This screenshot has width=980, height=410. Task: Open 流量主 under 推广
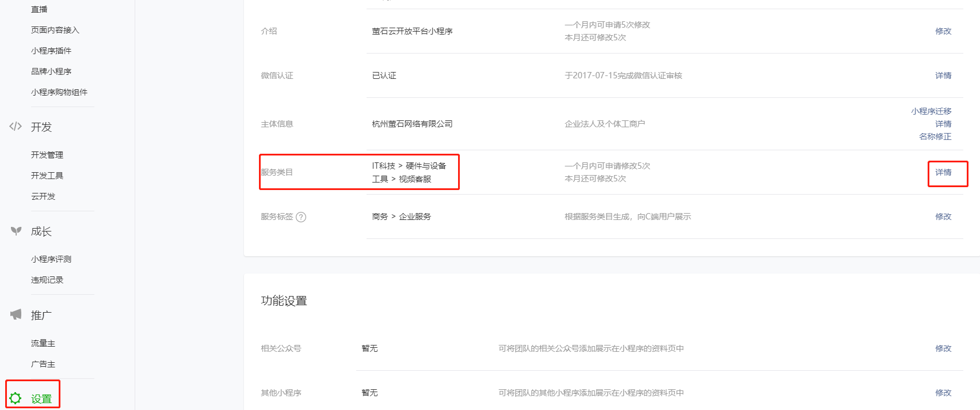pyautogui.click(x=43, y=343)
